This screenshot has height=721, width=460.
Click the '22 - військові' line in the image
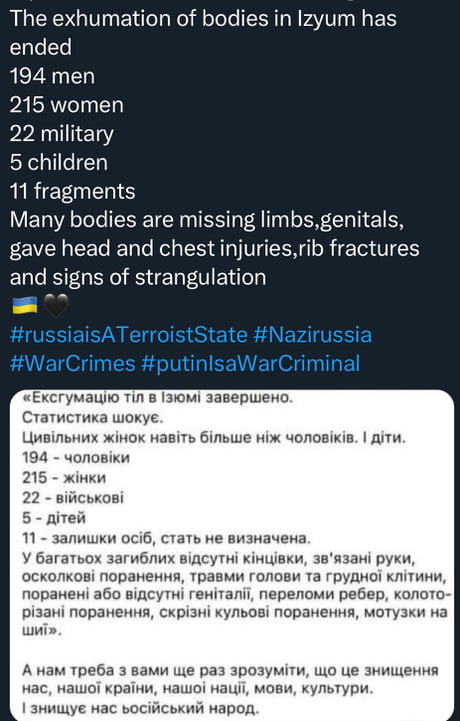point(73,498)
